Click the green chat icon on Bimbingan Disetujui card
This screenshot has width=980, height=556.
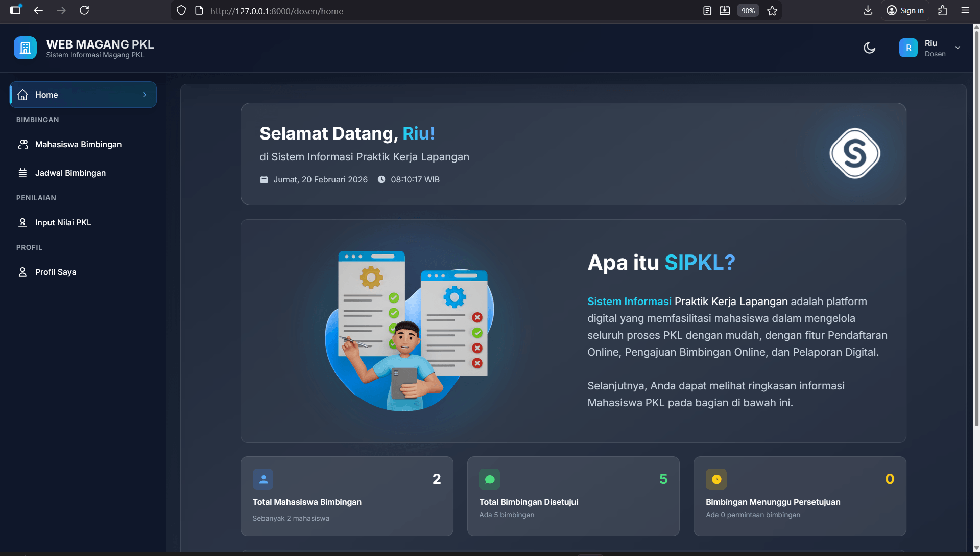pos(490,479)
